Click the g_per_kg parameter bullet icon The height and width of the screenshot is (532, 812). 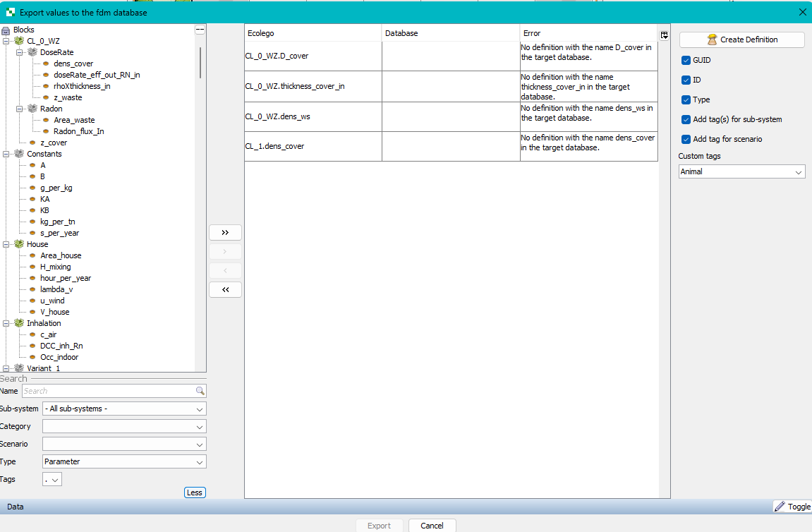(x=32, y=188)
